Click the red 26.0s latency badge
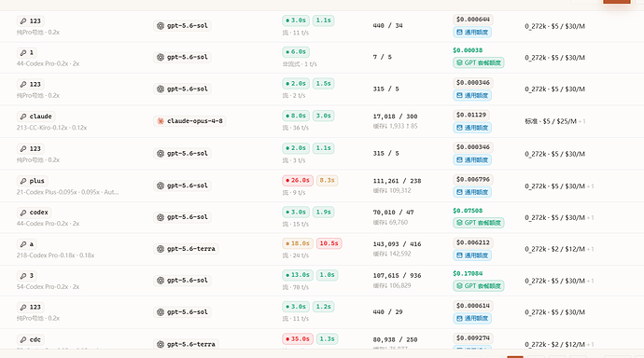The height and width of the screenshot is (358, 644). 298,181
